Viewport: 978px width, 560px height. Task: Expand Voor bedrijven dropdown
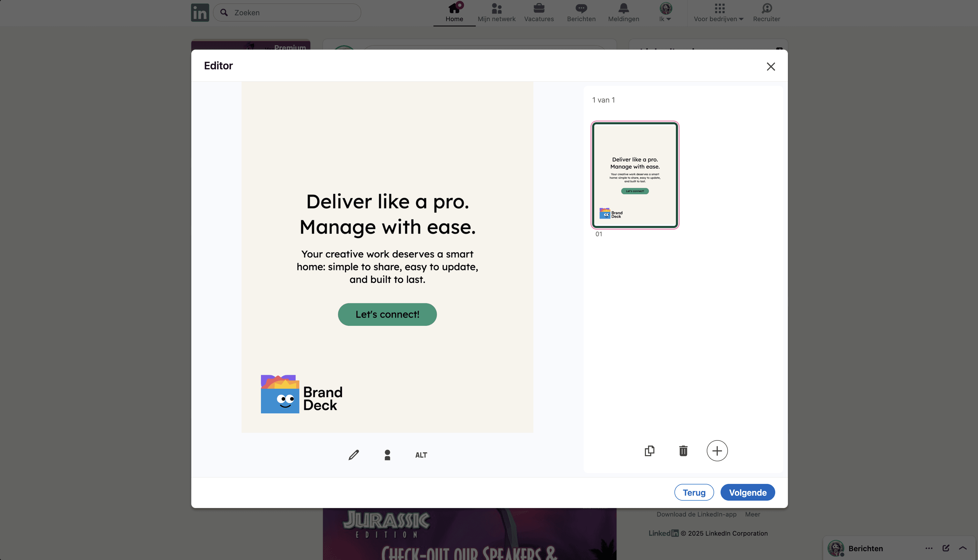719,12
